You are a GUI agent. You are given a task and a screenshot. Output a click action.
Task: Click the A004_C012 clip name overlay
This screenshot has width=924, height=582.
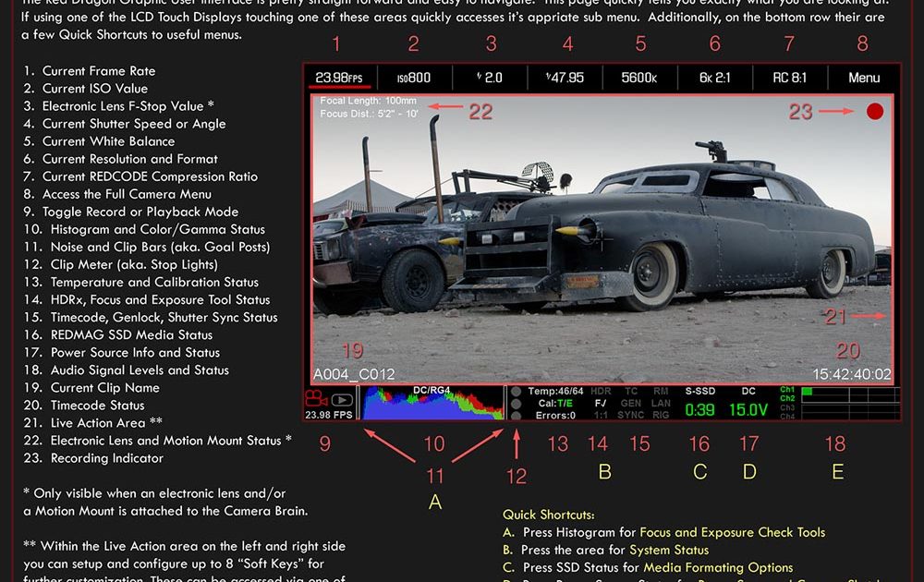pyautogui.click(x=354, y=375)
